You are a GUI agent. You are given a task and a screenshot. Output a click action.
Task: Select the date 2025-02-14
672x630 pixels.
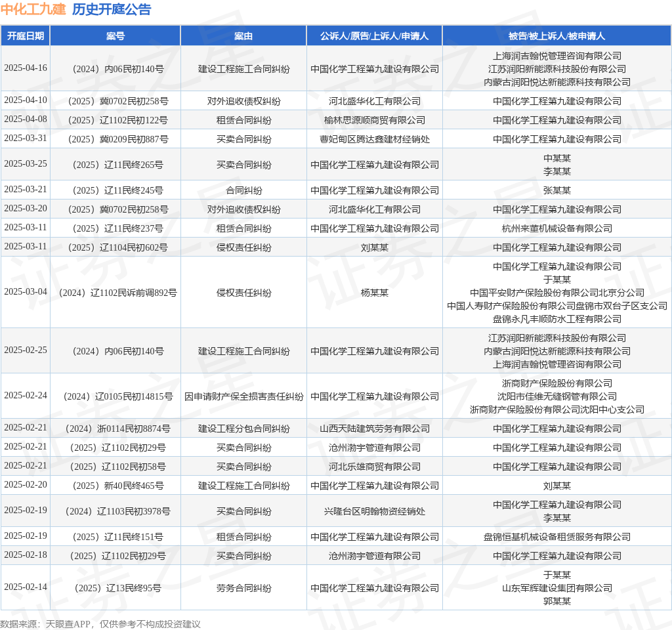[x=26, y=587]
